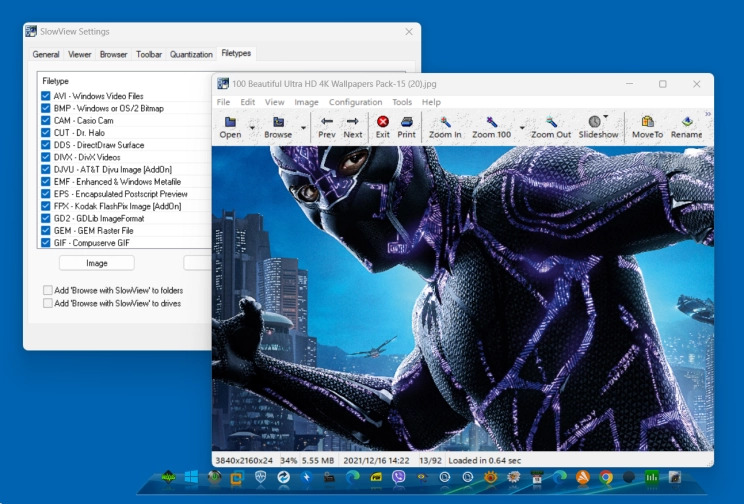
Task: Open the yellow PDF app in dock
Action: [376, 477]
